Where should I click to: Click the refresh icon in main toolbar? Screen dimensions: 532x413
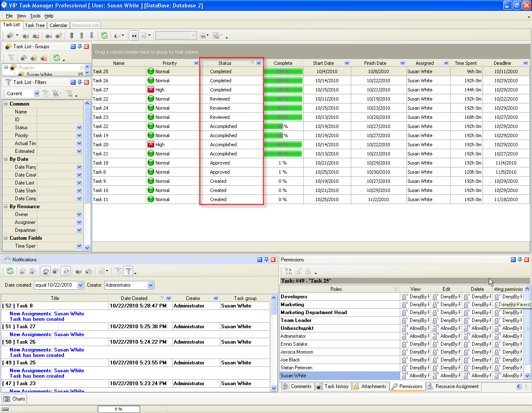(104, 36)
